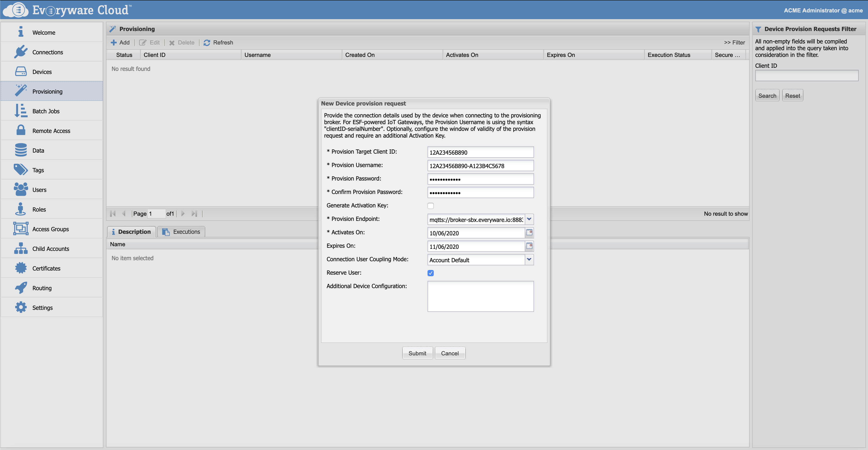This screenshot has width=868, height=450.
Task: Click the Connections plug icon in sidebar
Action: click(21, 52)
